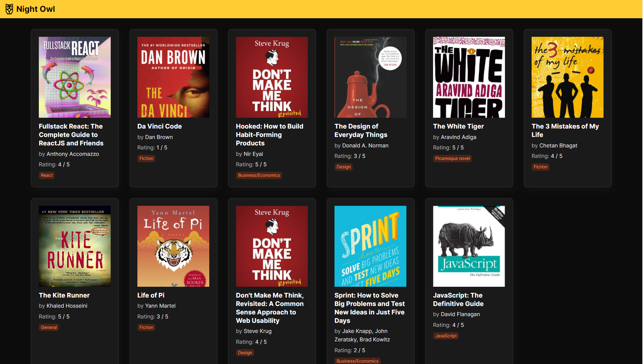Open the Hooked book cover image
Viewport: 643px width, 364px height.
(x=272, y=77)
